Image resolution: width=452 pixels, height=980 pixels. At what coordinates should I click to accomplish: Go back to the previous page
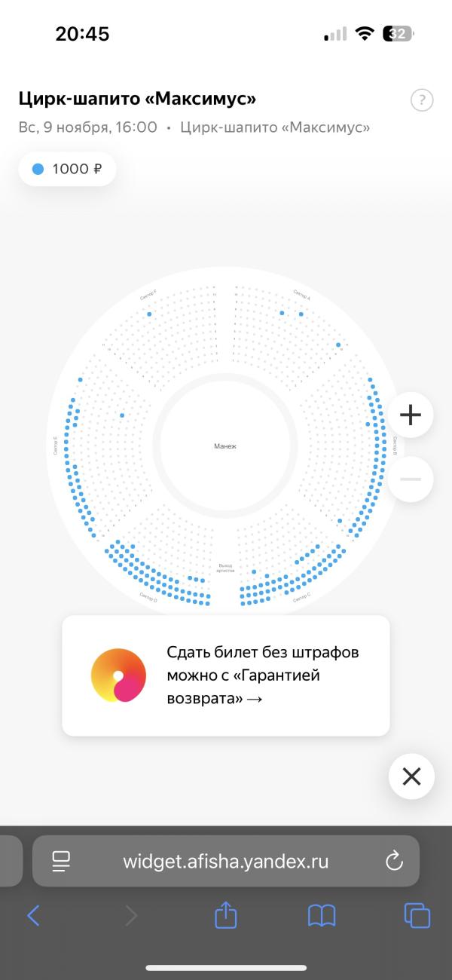(33, 915)
